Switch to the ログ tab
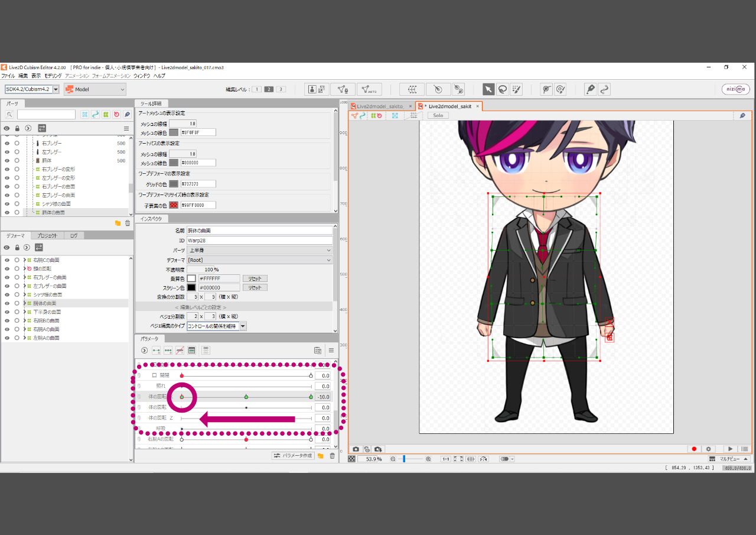Viewport: 756px width, 535px height. click(x=74, y=235)
